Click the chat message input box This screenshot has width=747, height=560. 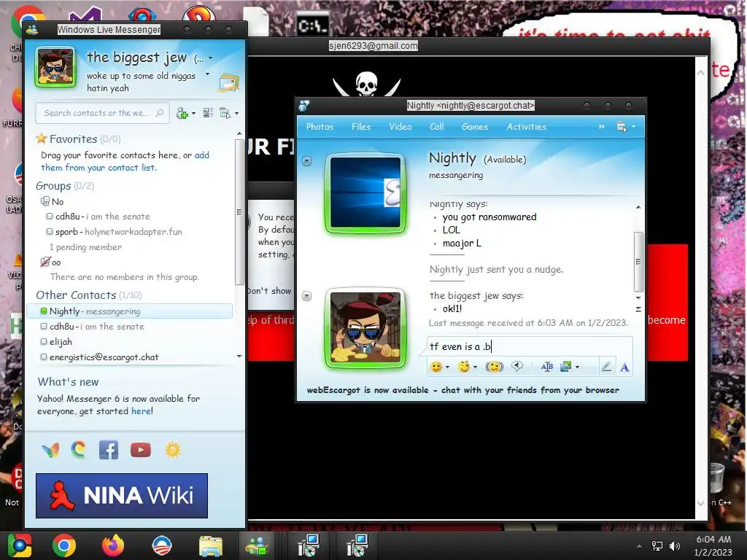[x=530, y=346]
